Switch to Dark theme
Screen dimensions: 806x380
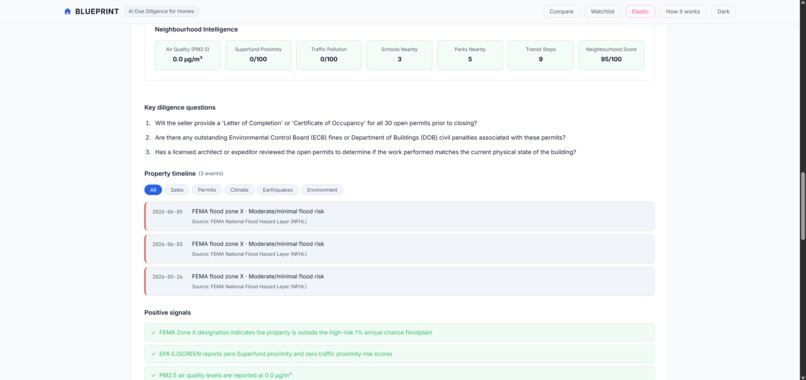[x=723, y=11]
